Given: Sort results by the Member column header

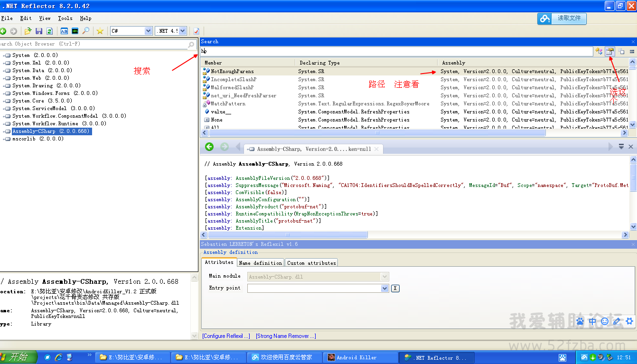Looking at the screenshot, I should tap(248, 63).
